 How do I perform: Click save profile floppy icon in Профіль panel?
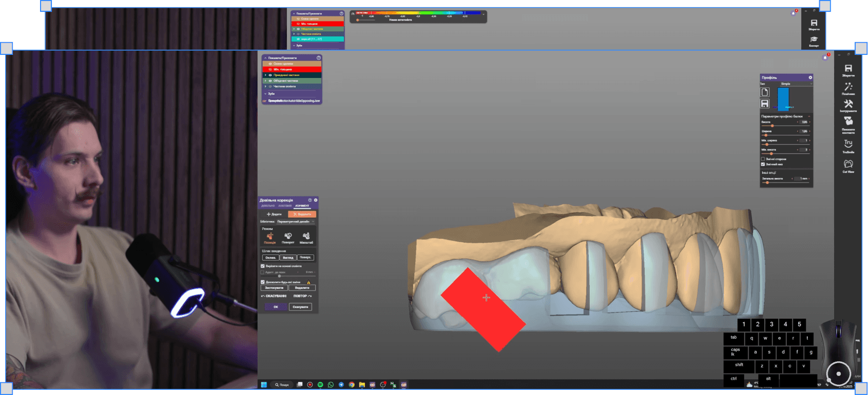(765, 103)
